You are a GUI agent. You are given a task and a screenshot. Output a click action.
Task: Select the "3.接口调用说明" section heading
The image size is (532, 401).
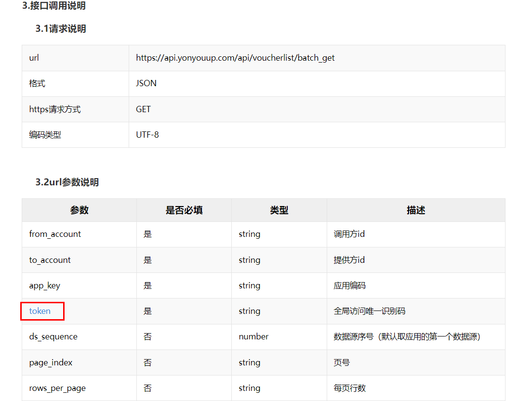pyautogui.click(x=54, y=6)
